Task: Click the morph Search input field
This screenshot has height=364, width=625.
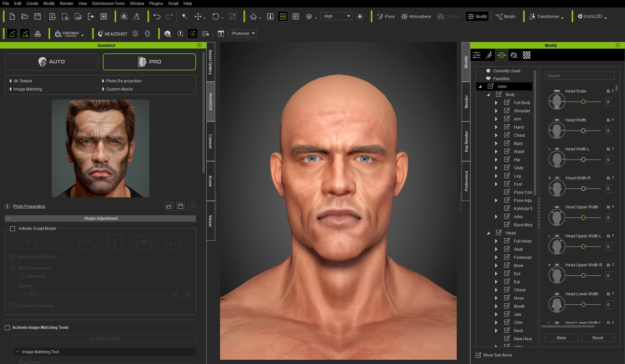Action: coord(579,76)
